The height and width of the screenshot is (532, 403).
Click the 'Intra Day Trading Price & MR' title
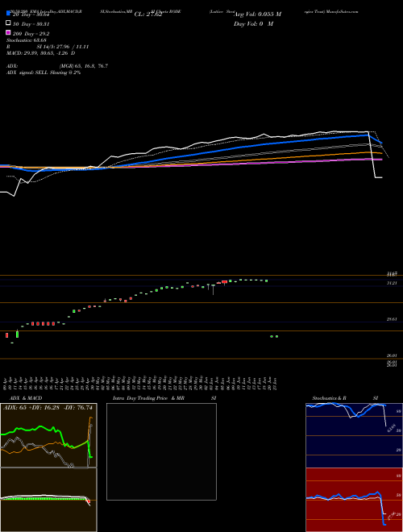(x=148, y=398)
